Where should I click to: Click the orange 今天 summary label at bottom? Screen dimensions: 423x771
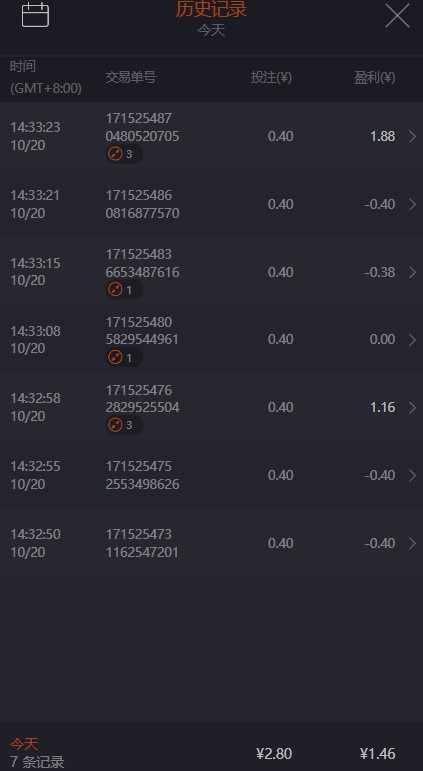pos(24,743)
